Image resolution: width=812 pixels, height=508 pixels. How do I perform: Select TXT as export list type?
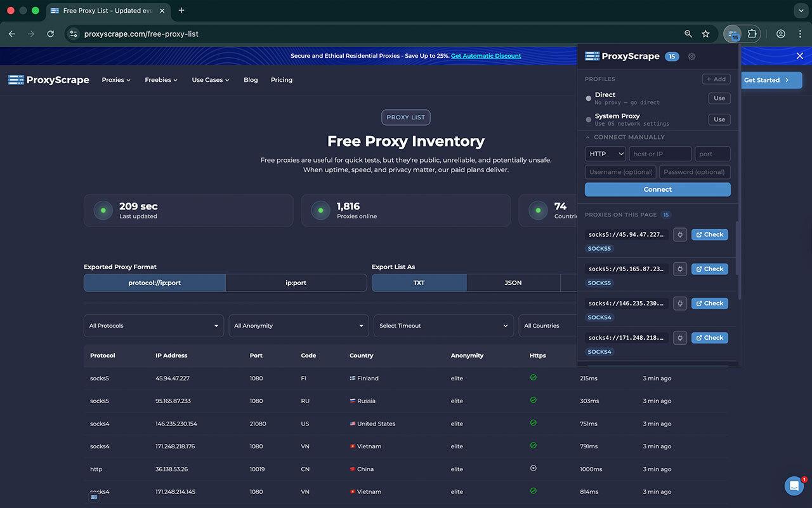pos(419,283)
